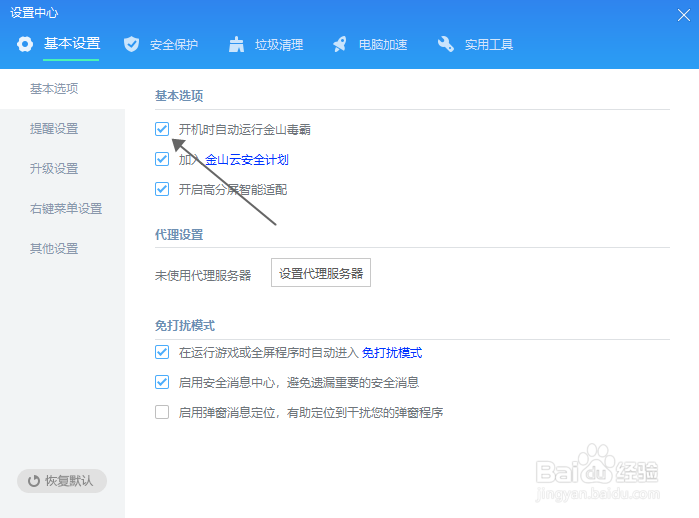
Task: Click the 恢复默认 button
Action: click(62, 481)
